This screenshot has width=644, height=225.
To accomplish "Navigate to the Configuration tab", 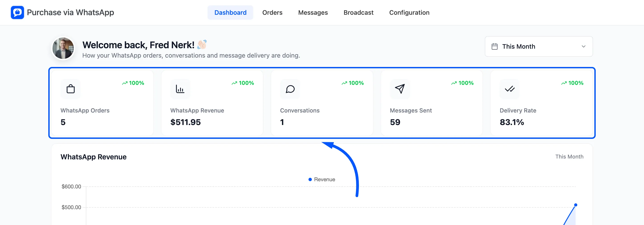I will point(409,12).
